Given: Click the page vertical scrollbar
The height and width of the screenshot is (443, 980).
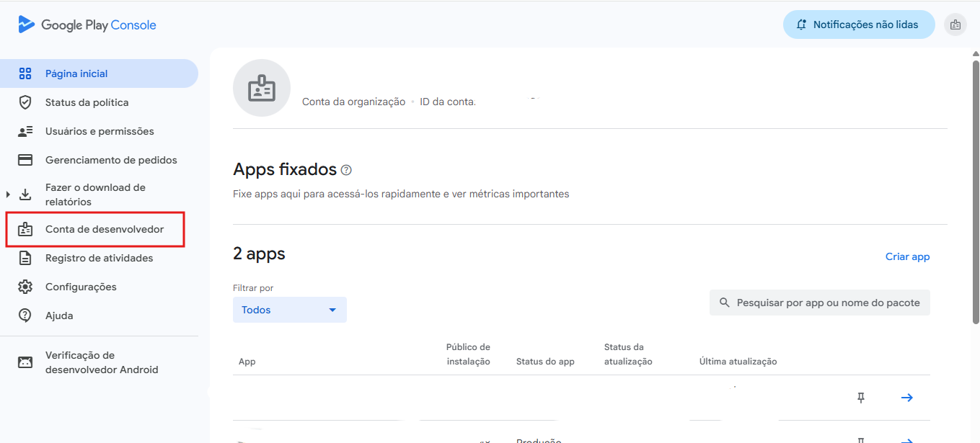Looking at the screenshot, I should point(975,180).
